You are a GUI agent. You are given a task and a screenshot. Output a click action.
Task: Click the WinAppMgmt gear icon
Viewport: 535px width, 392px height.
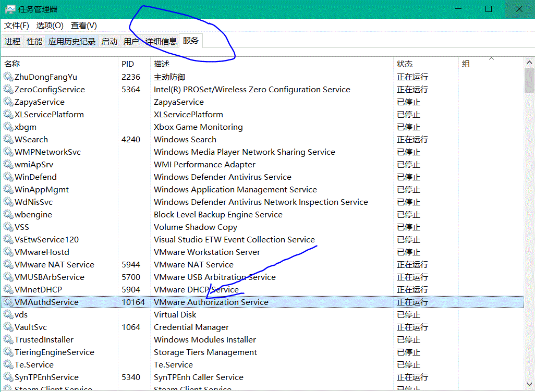pyautogui.click(x=8, y=189)
